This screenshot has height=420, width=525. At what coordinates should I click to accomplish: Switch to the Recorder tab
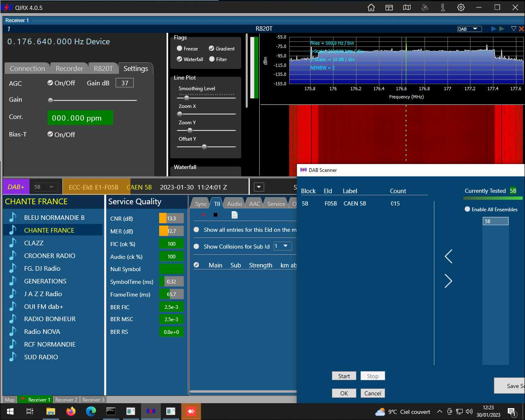(x=69, y=68)
